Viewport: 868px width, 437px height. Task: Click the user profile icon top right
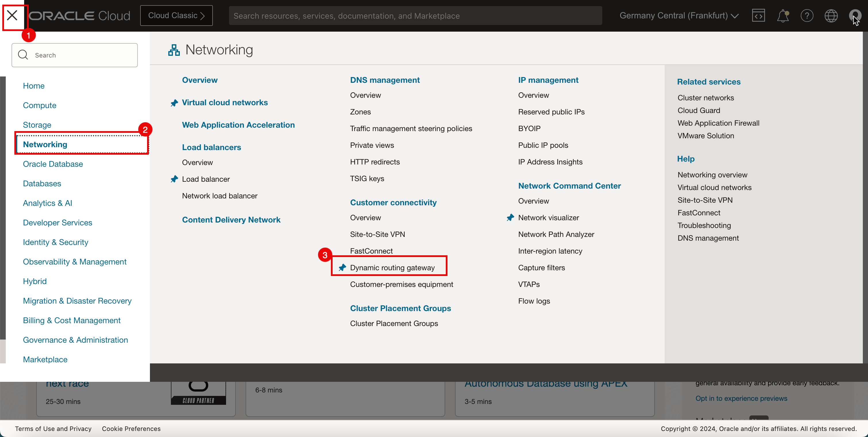click(x=855, y=15)
